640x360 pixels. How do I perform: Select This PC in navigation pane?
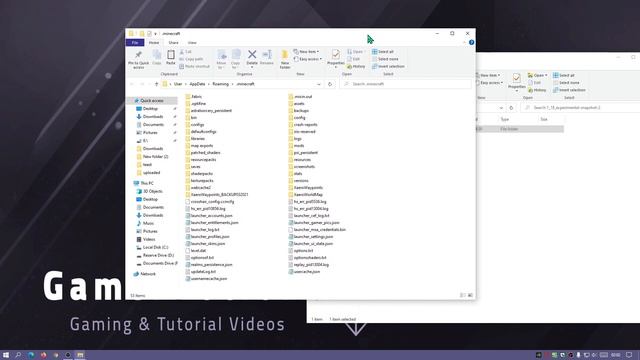click(x=147, y=183)
